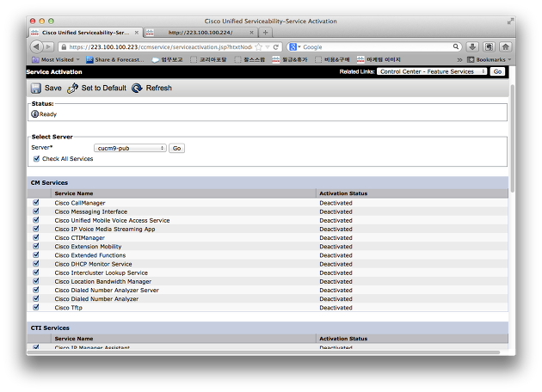Uncheck Cisco DHCP Monitor Service
The height and width of the screenshot is (392, 542).
pos(36,264)
